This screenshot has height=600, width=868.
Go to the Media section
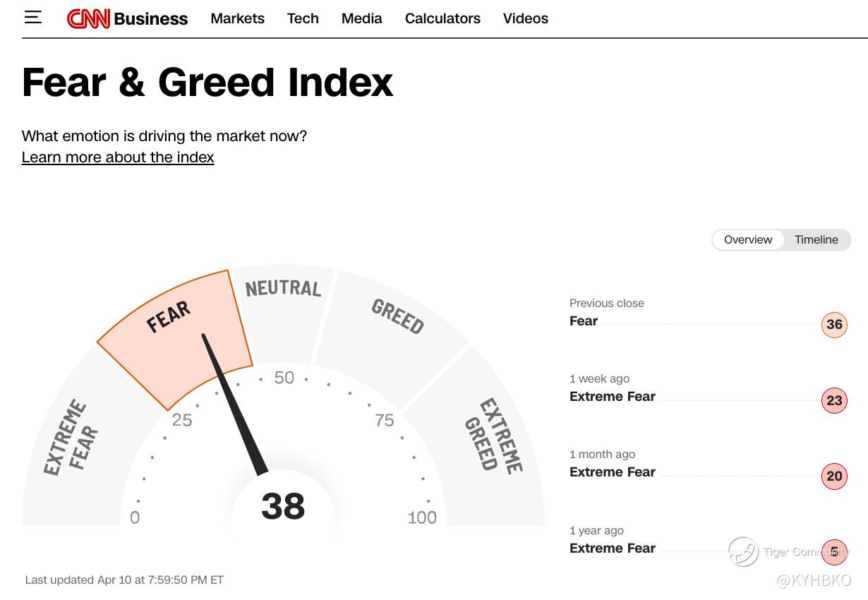tap(361, 18)
